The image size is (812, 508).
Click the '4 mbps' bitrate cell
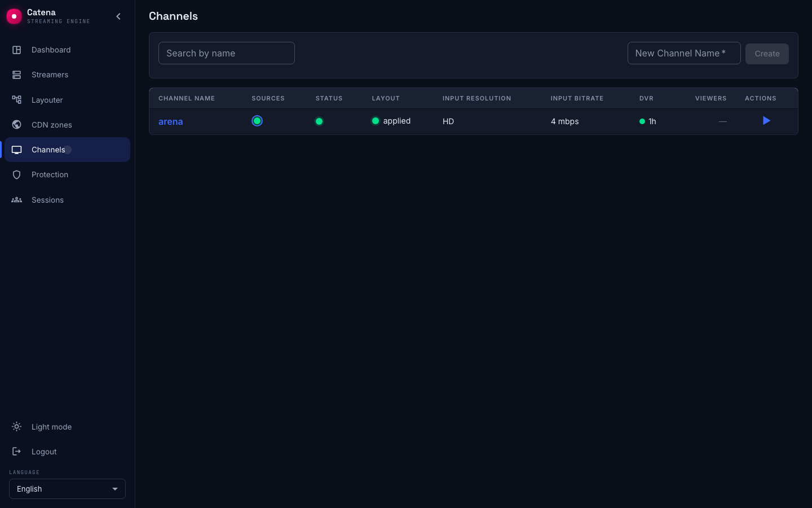[565, 121]
